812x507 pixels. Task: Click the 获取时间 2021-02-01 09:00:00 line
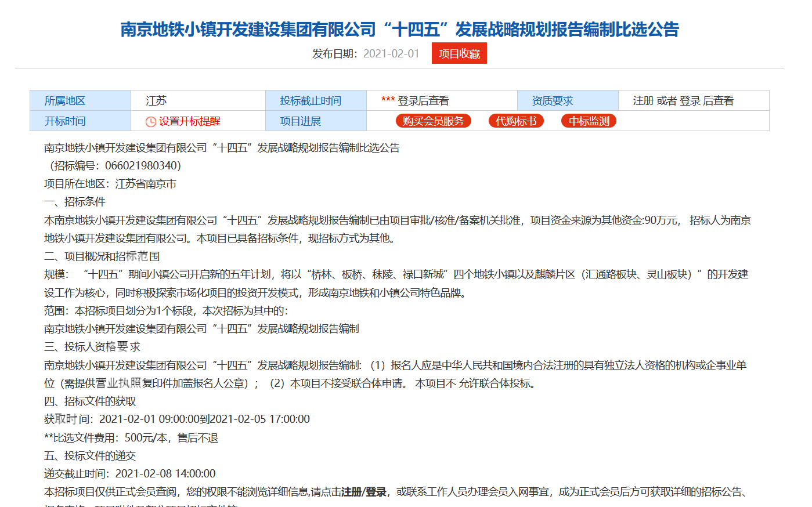tap(177, 419)
